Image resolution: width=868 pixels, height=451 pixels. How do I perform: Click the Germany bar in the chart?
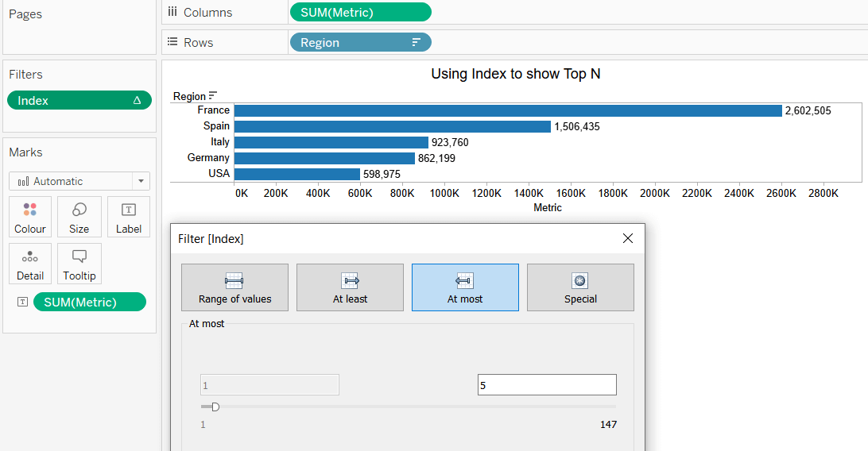(325, 158)
